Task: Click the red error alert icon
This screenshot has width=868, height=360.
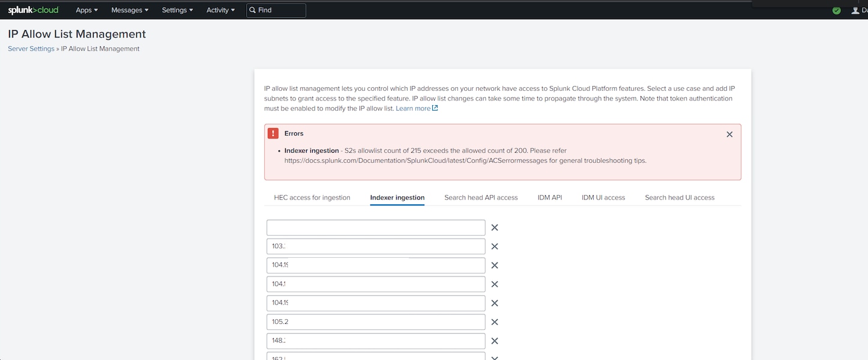Action: [x=273, y=133]
